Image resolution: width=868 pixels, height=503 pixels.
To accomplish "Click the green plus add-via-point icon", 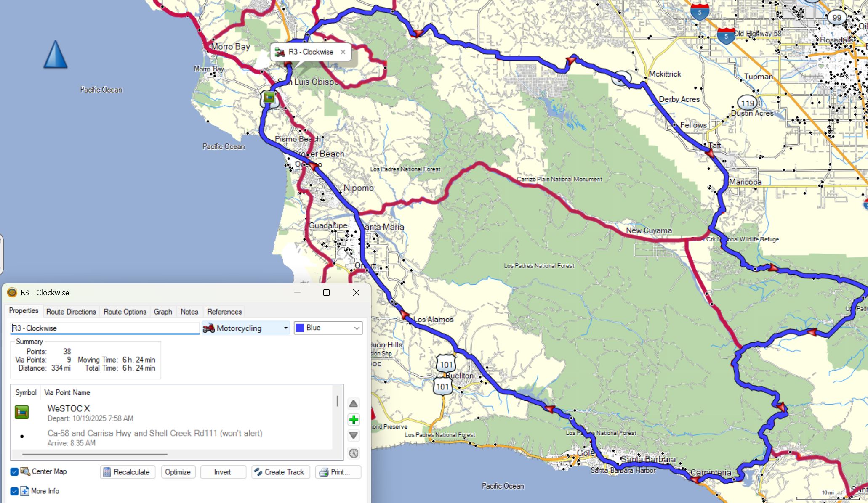I will [354, 420].
